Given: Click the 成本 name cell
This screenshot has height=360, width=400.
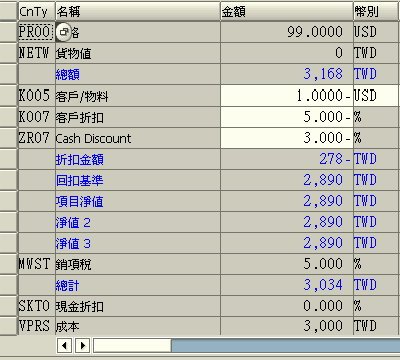Looking at the screenshot, I should 137,326.
